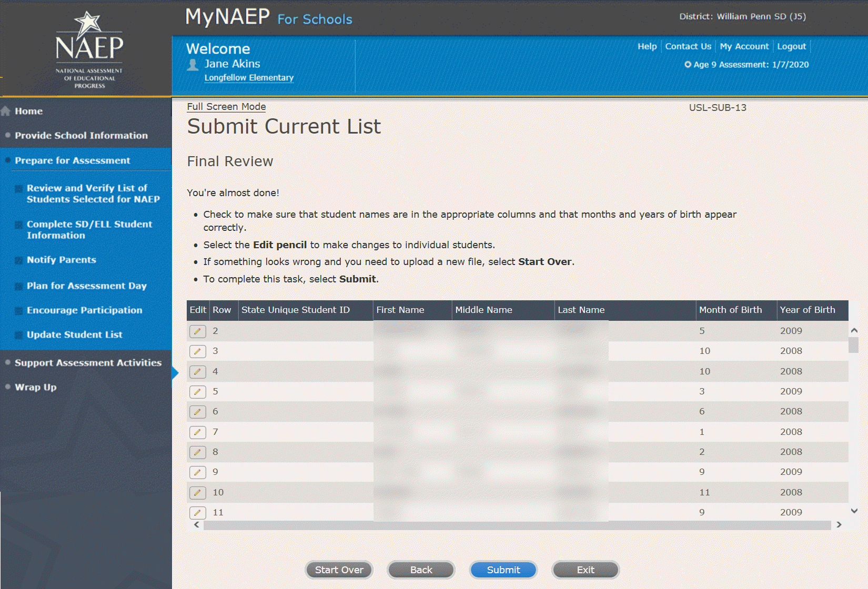Click the Start Over button
The width and height of the screenshot is (868, 589).
point(339,570)
